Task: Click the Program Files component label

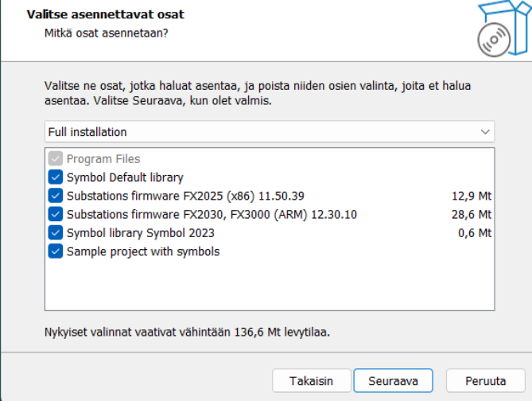Action: click(x=103, y=159)
